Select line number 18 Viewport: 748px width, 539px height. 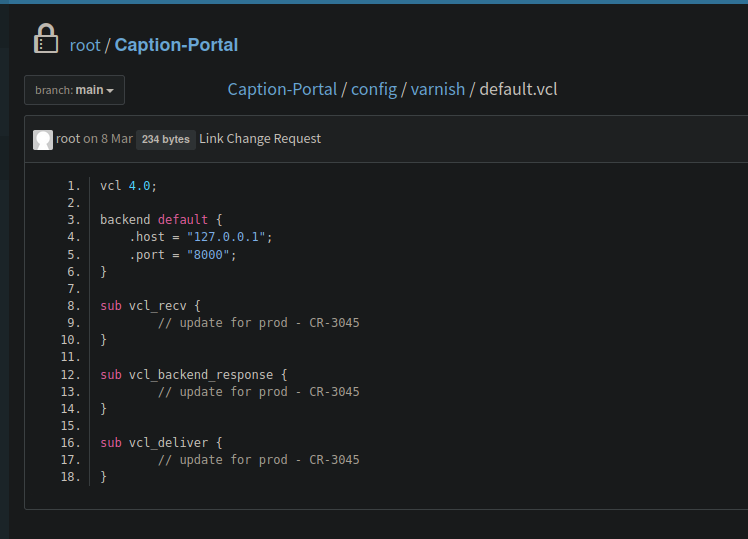tap(71, 477)
